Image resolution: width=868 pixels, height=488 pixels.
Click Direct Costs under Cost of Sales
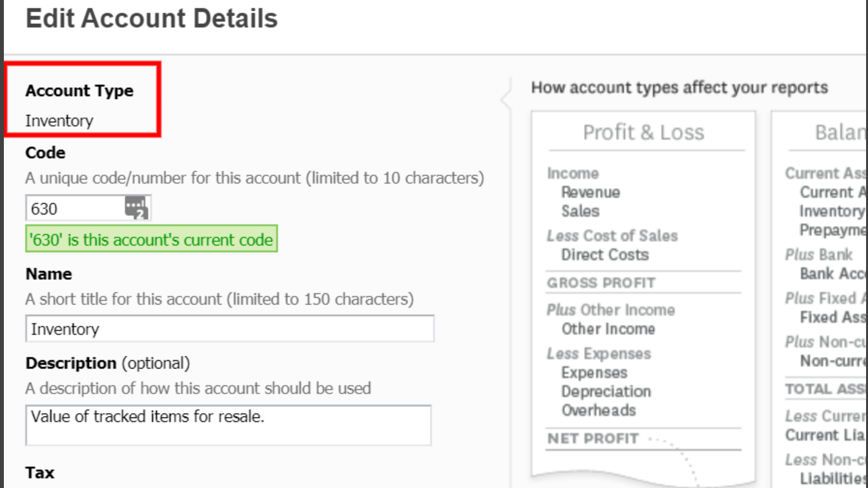(x=604, y=255)
